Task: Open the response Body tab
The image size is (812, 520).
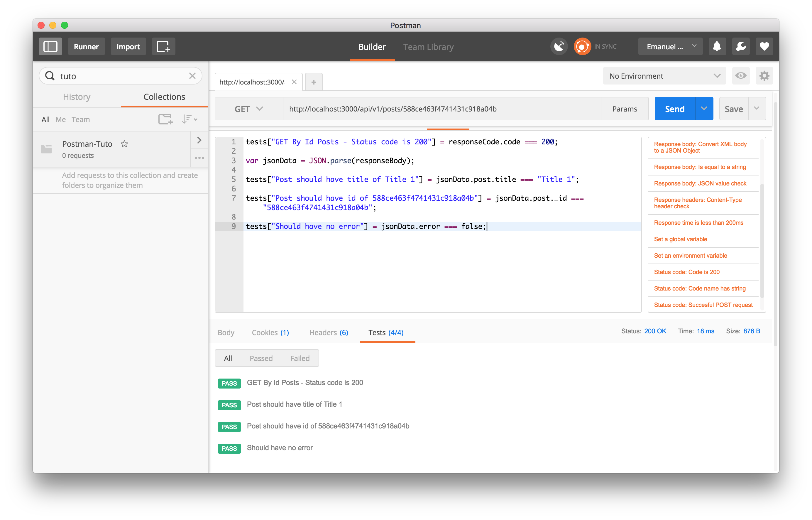Action: (226, 332)
